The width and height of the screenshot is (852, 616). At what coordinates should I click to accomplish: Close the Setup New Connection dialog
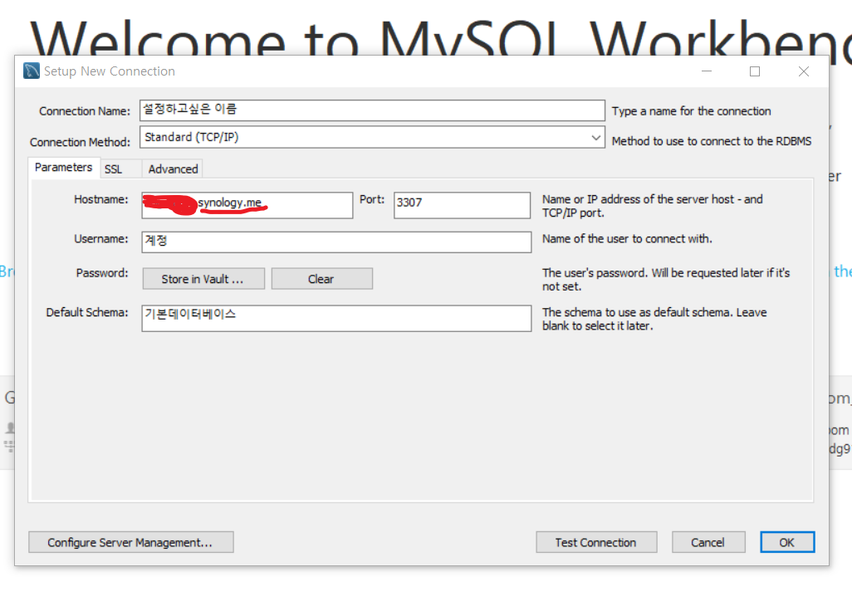click(x=804, y=71)
